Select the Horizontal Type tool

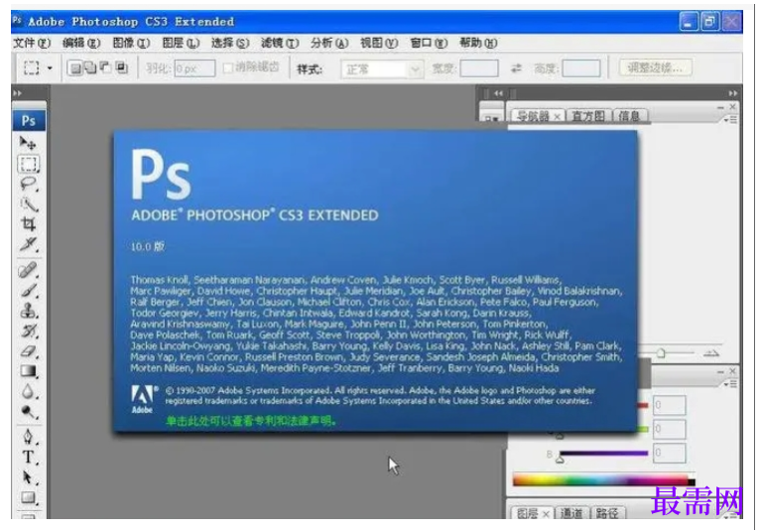click(28, 458)
